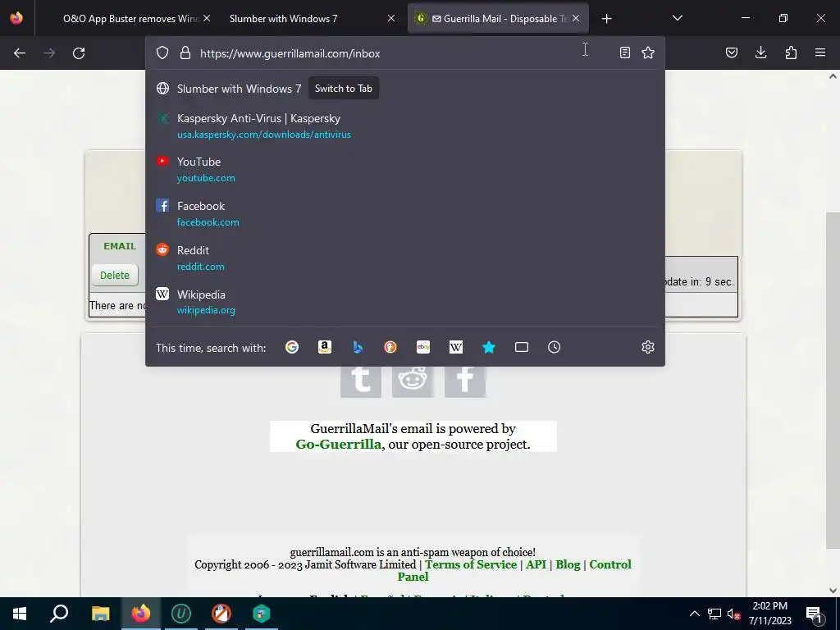Choose the Wikipedia suggestion
Image resolution: width=840 pixels, height=630 pixels.
coord(405,302)
